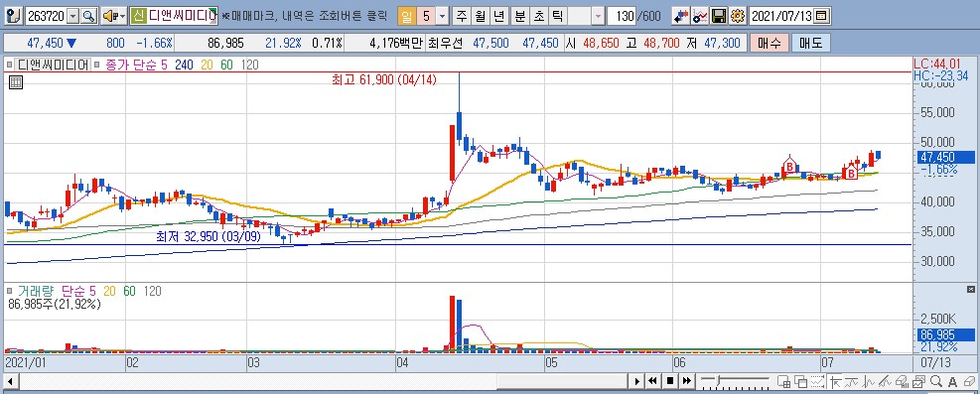Click the stock code 263720 input field
The height and width of the screenshot is (394, 980).
coord(46,16)
